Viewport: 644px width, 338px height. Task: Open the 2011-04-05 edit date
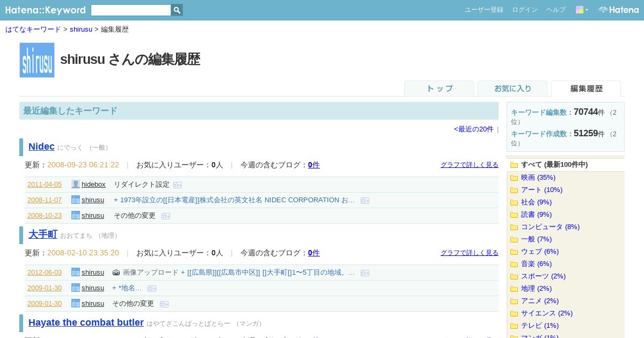click(45, 185)
